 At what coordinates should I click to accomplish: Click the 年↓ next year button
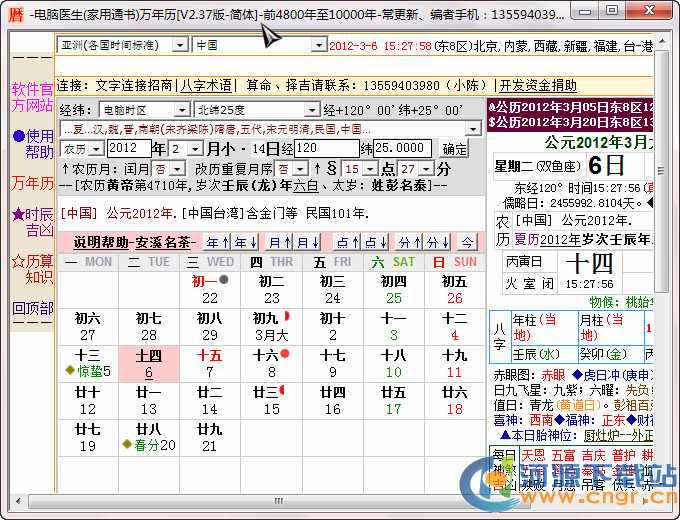243,243
